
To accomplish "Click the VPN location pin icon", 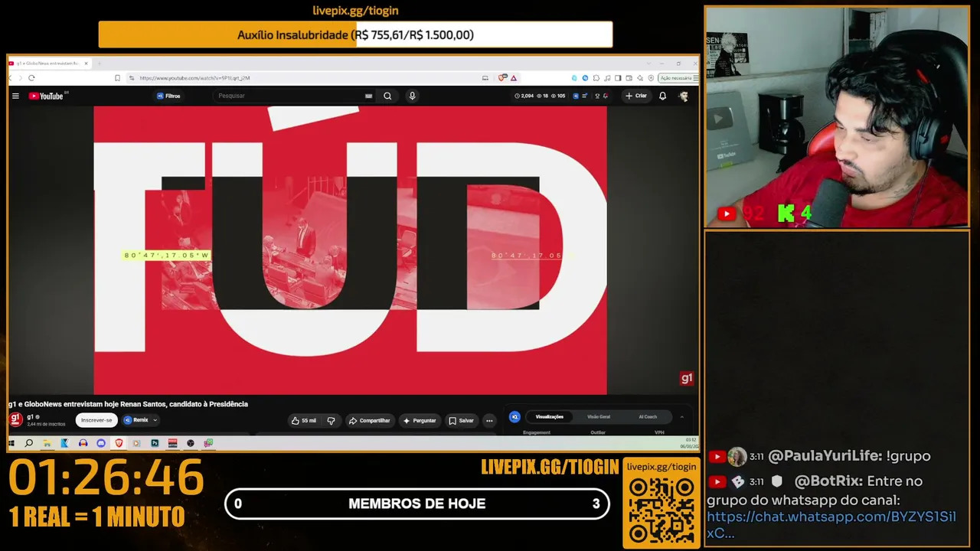I will [x=651, y=78].
